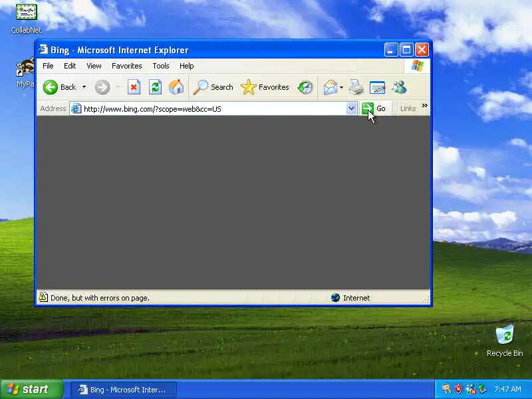Screen dimensions: 532x399
Task: Click the Links toolbar label
Action: [x=408, y=108]
